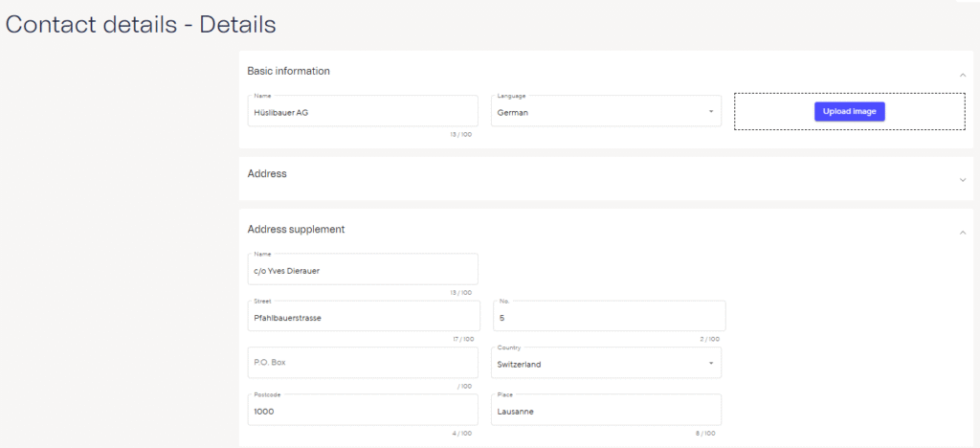Click the c/o Yves Dierauer name field
Viewport: 980px width, 448px height.
(362, 270)
